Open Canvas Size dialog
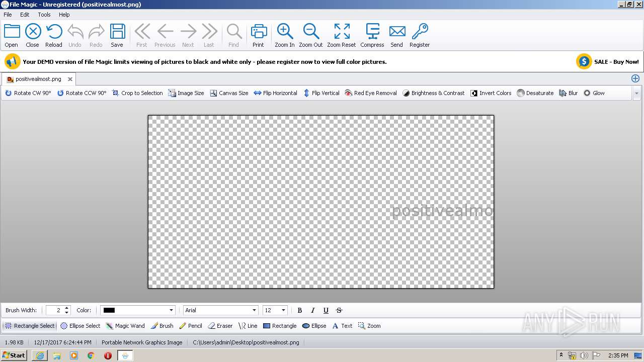This screenshot has height=362, width=644. pos(229,93)
